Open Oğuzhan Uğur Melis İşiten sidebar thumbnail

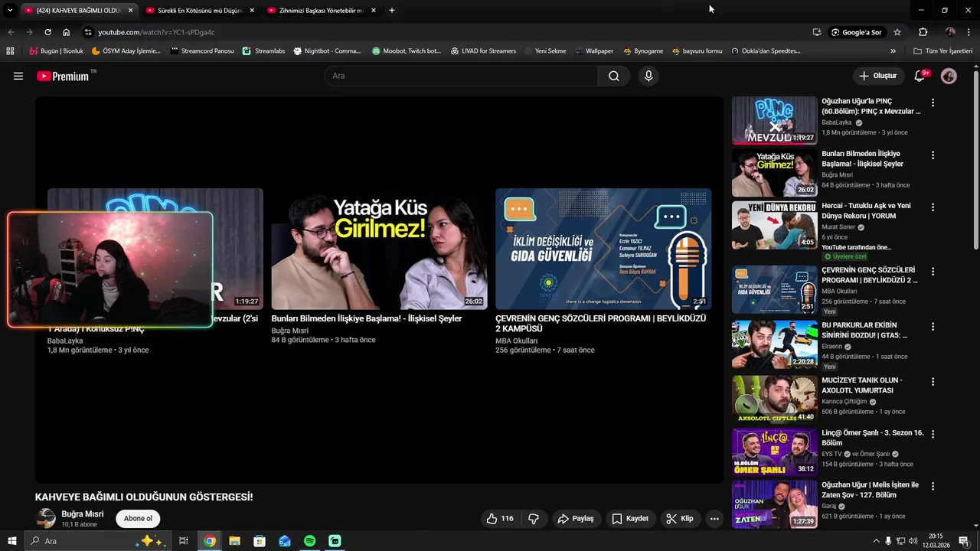tap(775, 504)
